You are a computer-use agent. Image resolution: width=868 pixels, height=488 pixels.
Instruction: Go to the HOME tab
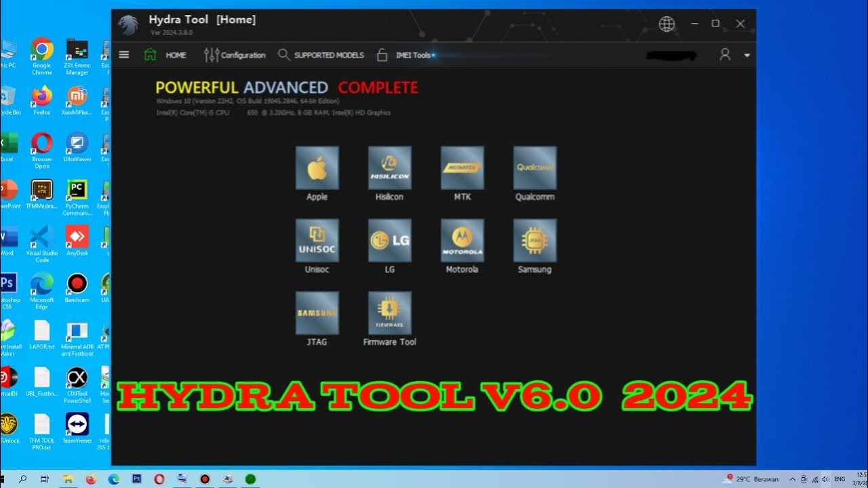coord(165,55)
